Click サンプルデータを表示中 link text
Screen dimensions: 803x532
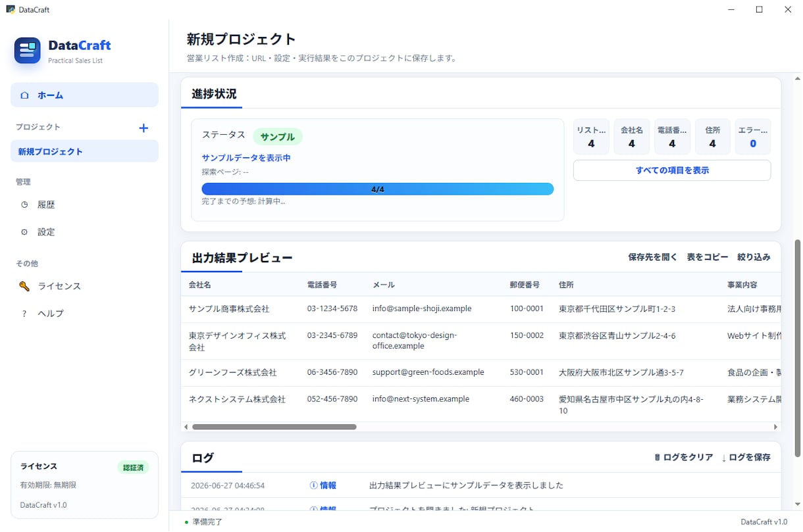(246, 158)
